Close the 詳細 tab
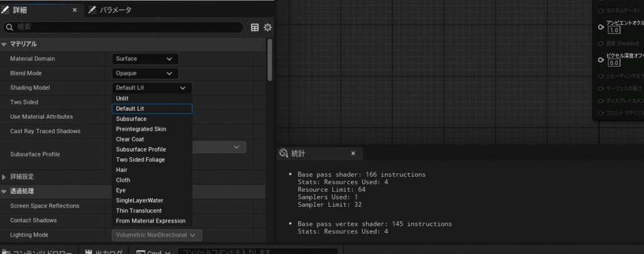The height and width of the screenshot is (254, 644). (x=74, y=10)
